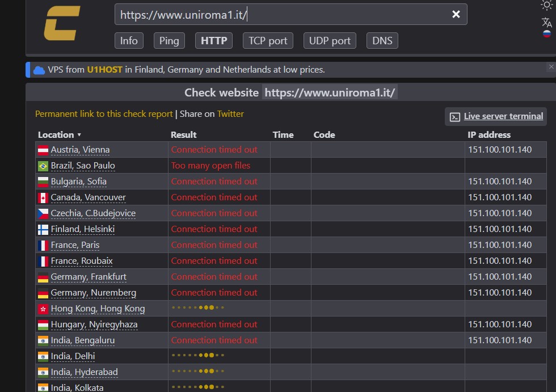The height and width of the screenshot is (392, 556).
Task: Switch to the TCP port check
Action: [268, 40]
